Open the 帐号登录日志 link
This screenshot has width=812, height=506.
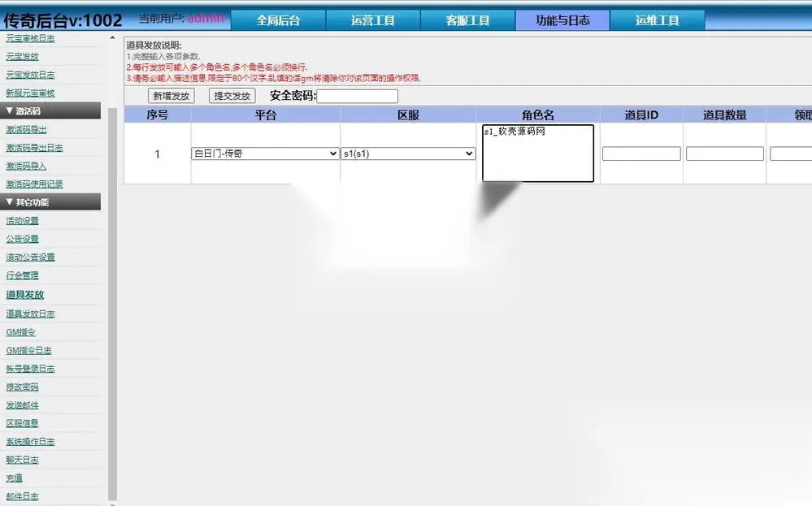point(30,369)
